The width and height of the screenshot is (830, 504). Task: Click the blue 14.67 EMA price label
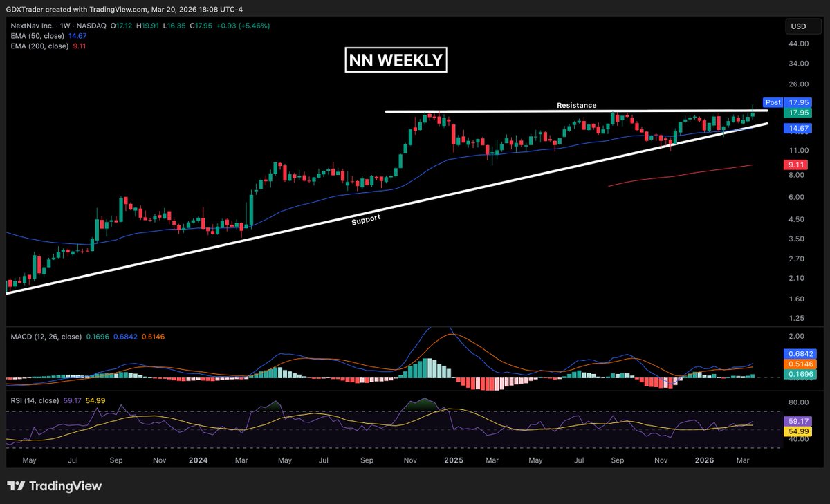point(799,128)
